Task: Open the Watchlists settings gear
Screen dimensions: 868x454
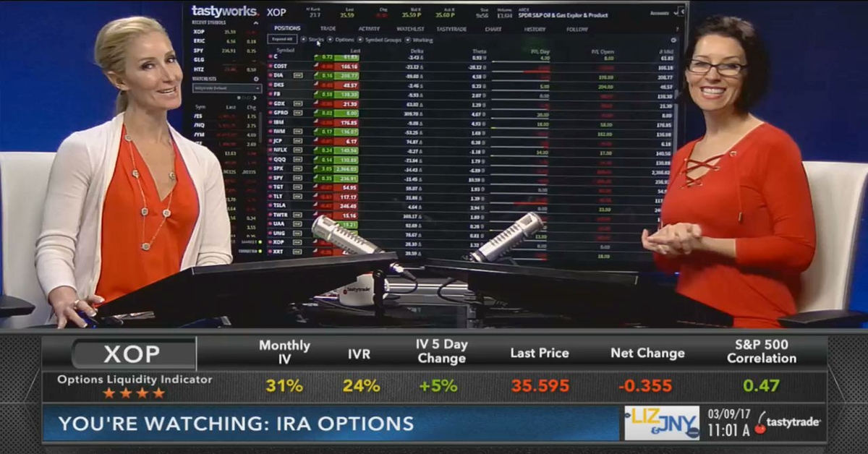Action: click(255, 78)
